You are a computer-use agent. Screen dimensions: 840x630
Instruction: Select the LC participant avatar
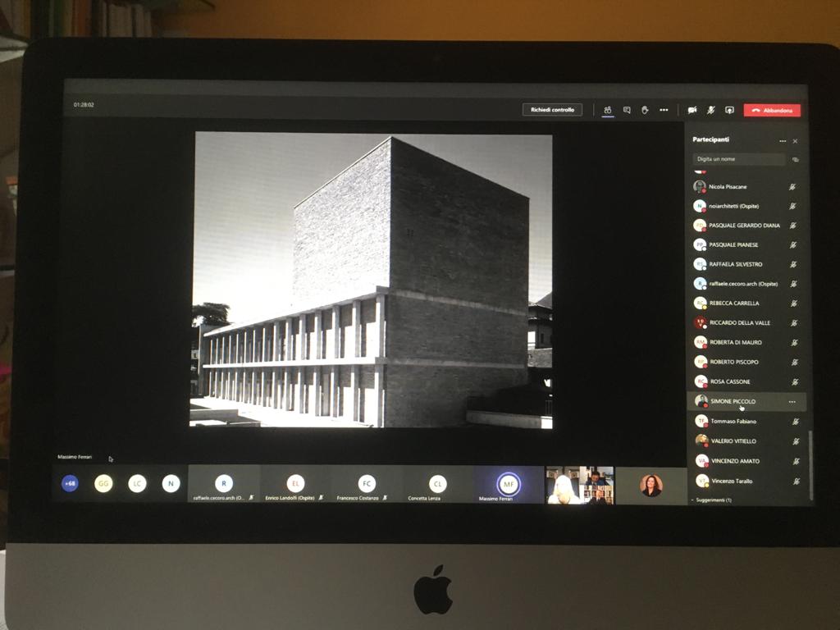pyautogui.click(x=137, y=483)
